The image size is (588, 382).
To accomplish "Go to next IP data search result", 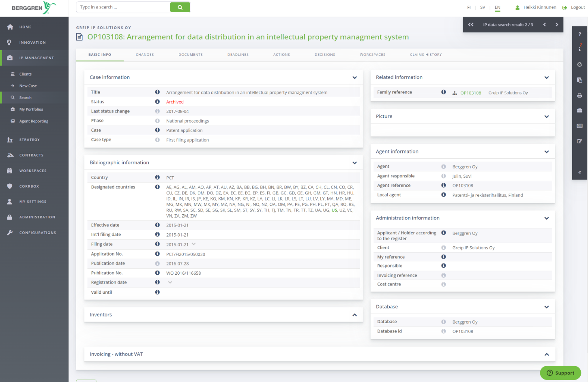I will [557, 25].
